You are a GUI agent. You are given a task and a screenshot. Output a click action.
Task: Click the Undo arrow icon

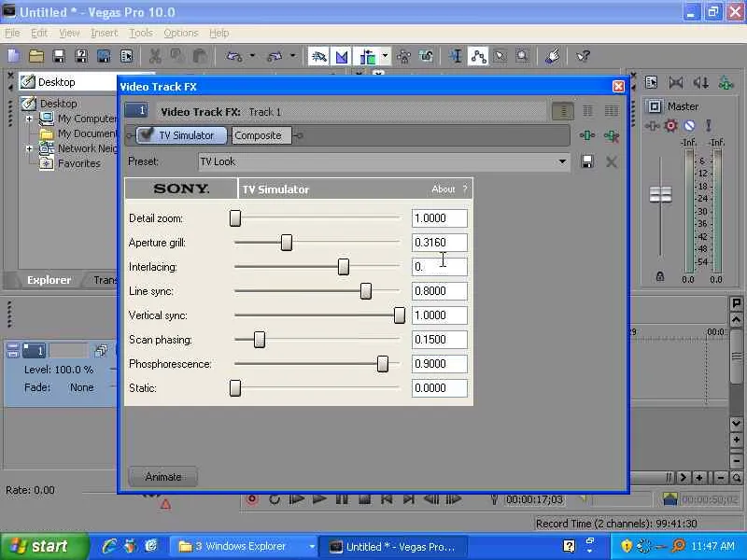[x=234, y=57]
